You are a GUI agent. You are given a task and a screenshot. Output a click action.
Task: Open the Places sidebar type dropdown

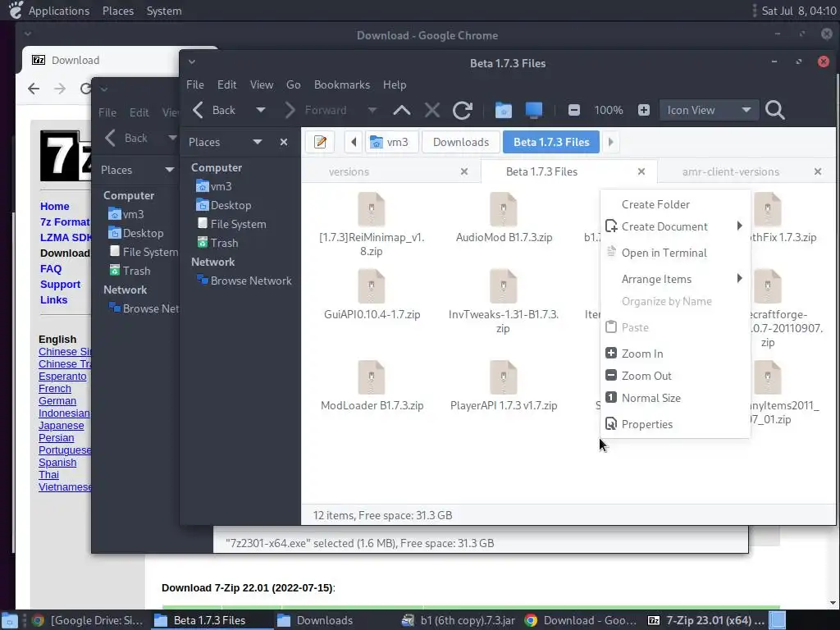click(257, 142)
